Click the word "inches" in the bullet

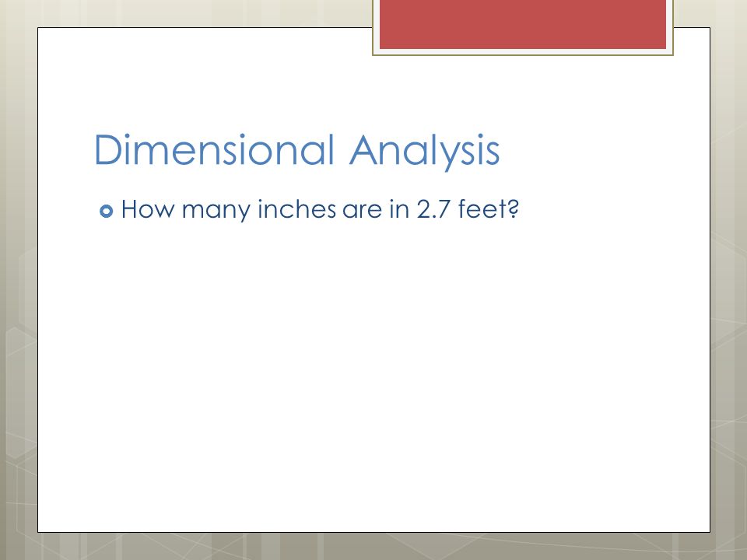296,209
